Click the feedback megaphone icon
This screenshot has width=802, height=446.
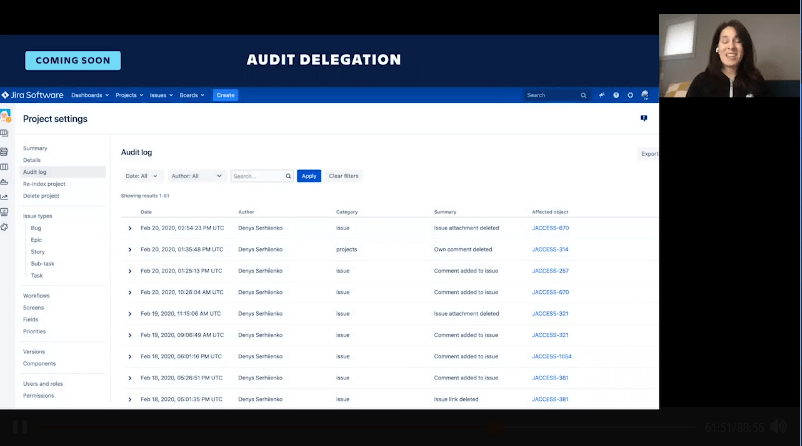602,95
